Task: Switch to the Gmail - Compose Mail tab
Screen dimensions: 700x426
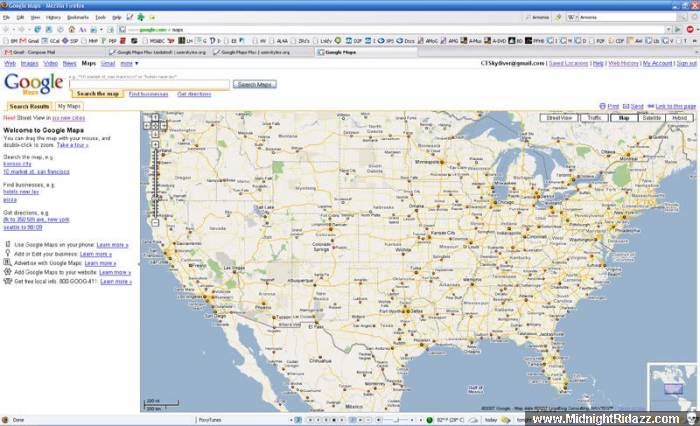Action: (x=53, y=52)
